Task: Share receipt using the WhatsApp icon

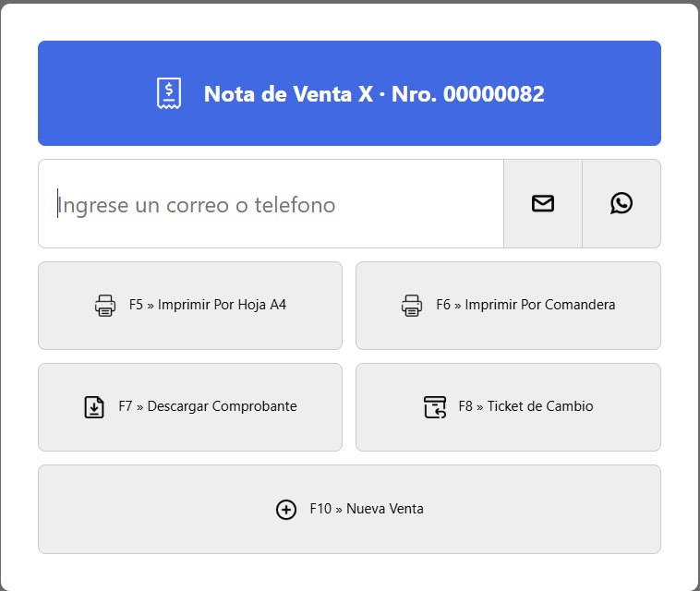Action: 622,204
